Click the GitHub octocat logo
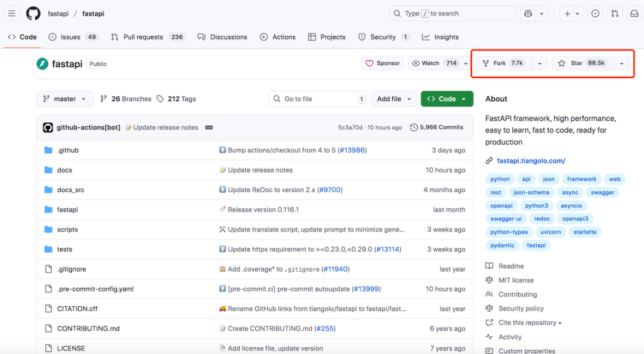The height and width of the screenshot is (354, 644). 33,14
